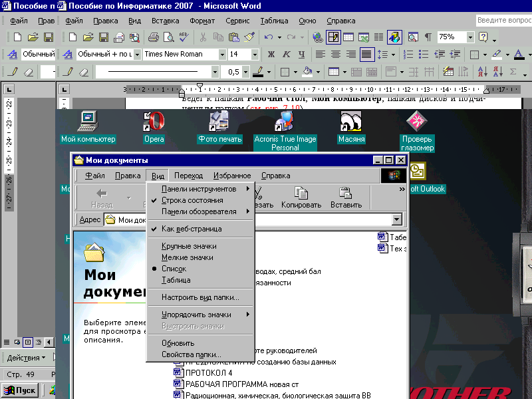Click the highlight color marker button
The width and height of the screenshot is (532, 399).
click(497, 55)
